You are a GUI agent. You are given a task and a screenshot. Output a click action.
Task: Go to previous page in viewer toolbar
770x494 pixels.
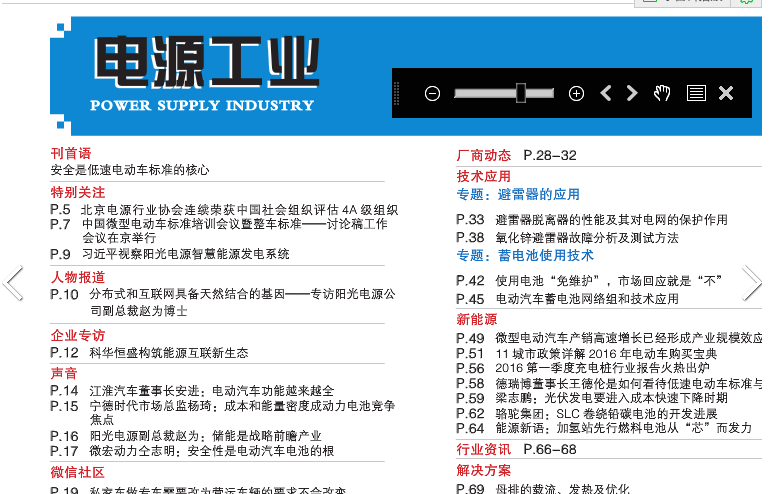click(606, 93)
